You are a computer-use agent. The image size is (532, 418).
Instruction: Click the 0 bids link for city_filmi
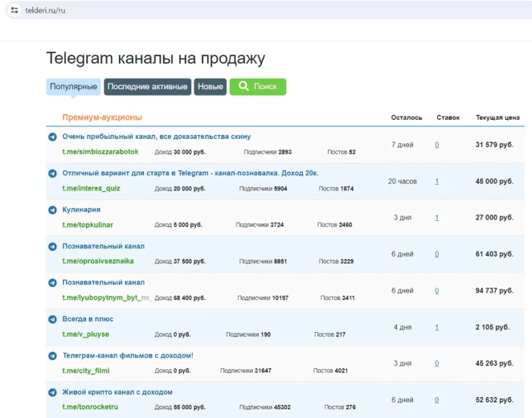click(436, 363)
